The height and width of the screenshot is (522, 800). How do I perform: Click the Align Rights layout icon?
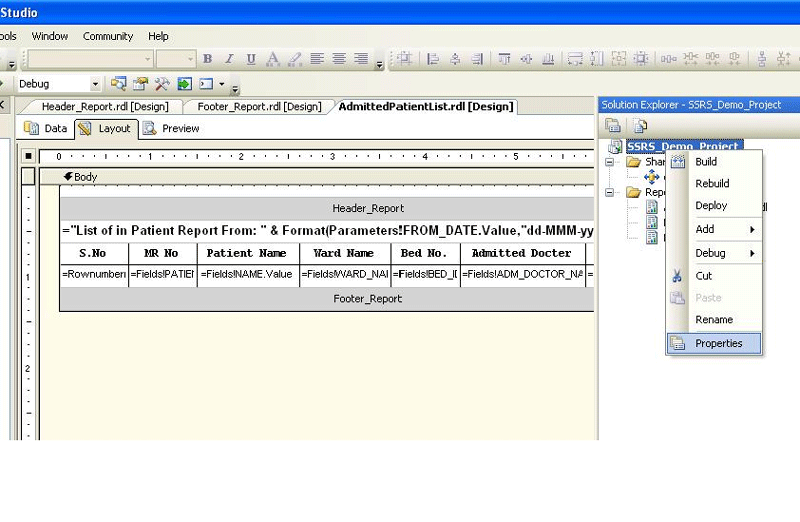477,59
